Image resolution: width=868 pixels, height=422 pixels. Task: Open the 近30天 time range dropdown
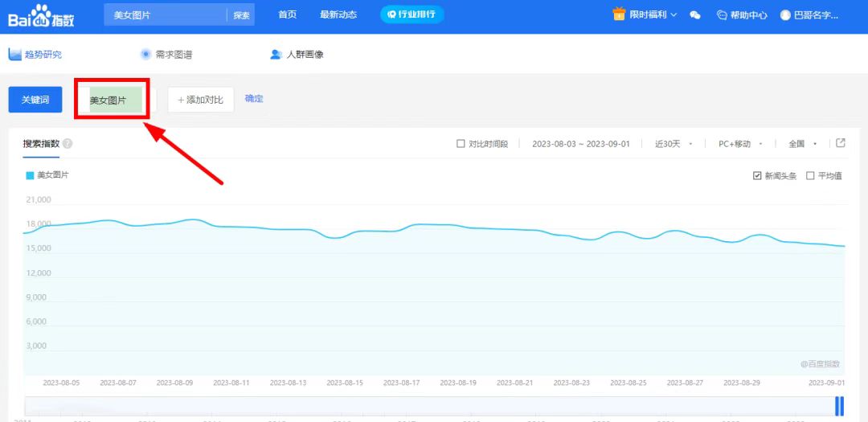[674, 143]
